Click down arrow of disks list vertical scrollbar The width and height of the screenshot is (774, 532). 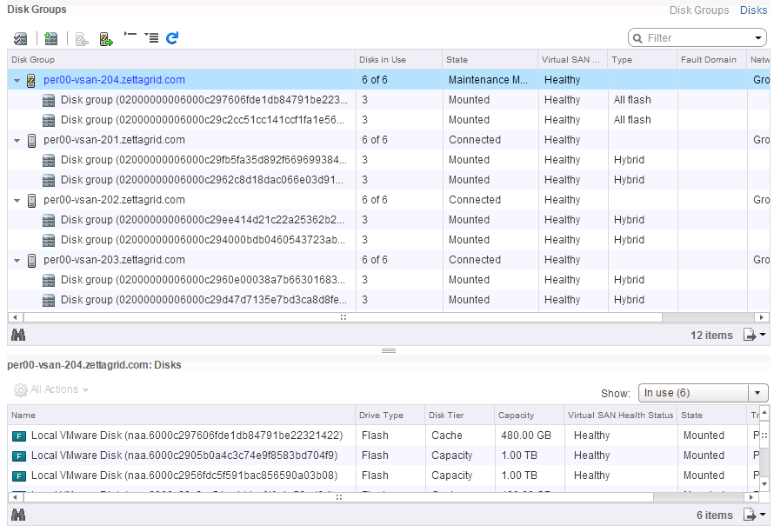(764, 483)
